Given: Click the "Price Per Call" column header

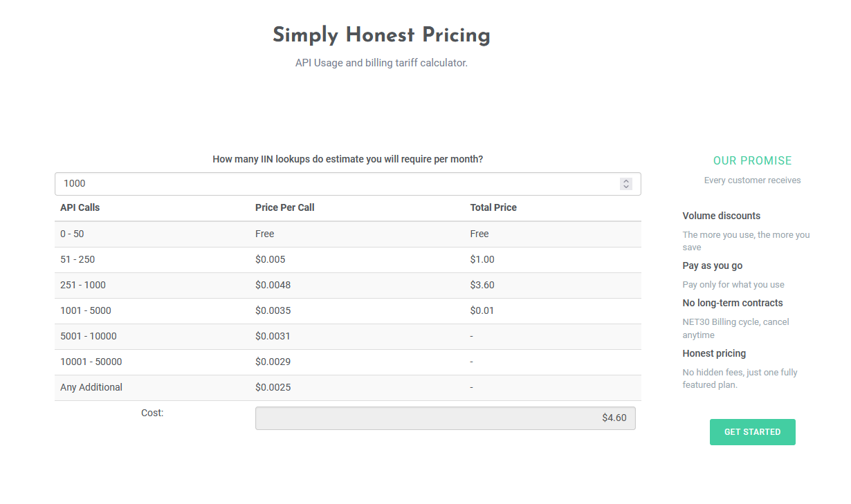Looking at the screenshot, I should (285, 207).
